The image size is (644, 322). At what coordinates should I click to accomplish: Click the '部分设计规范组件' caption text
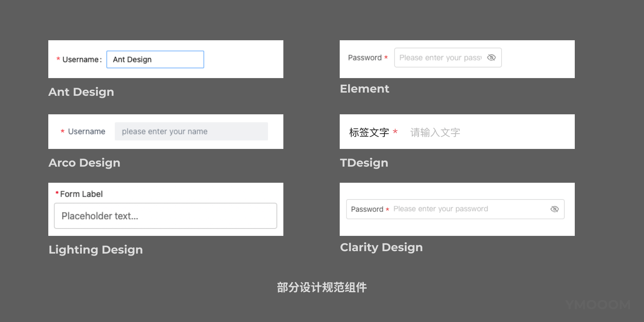[x=322, y=287]
